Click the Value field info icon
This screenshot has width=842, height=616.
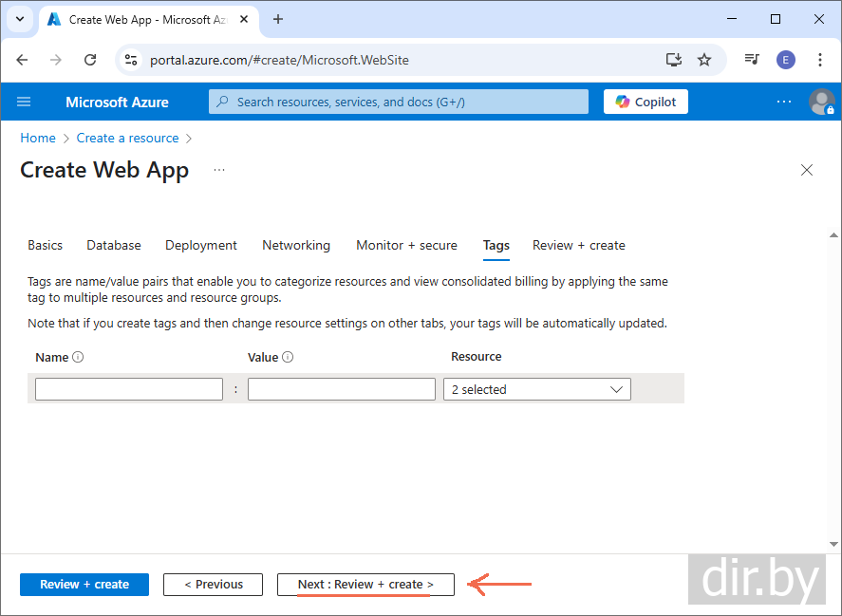pyautogui.click(x=288, y=358)
